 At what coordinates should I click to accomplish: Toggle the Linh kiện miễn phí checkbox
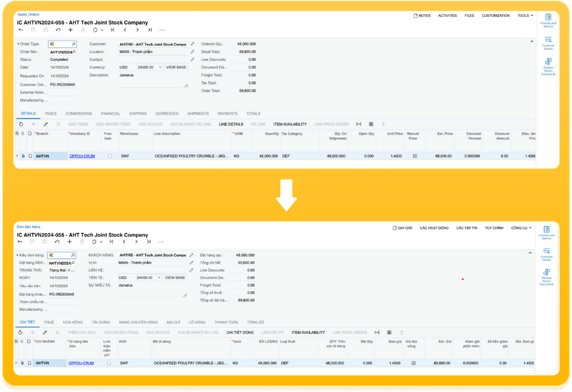click(109, 363)
